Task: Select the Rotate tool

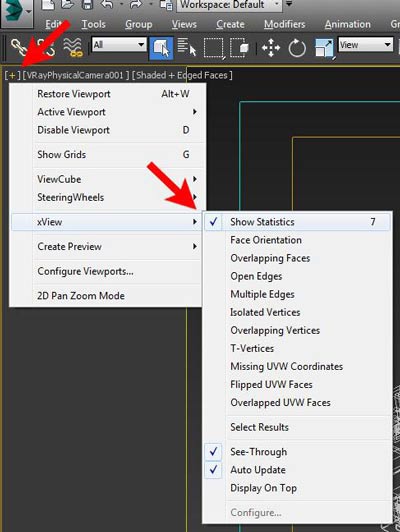Action: 297,48
